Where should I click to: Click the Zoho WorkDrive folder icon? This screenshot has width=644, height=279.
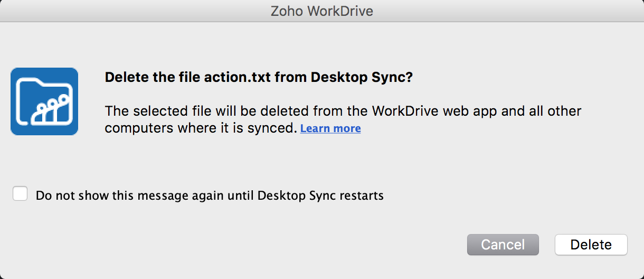coord(44,101)
